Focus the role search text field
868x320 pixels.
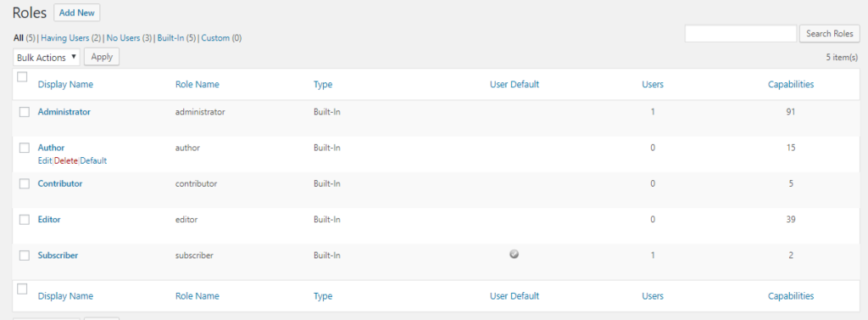[741, 33]
